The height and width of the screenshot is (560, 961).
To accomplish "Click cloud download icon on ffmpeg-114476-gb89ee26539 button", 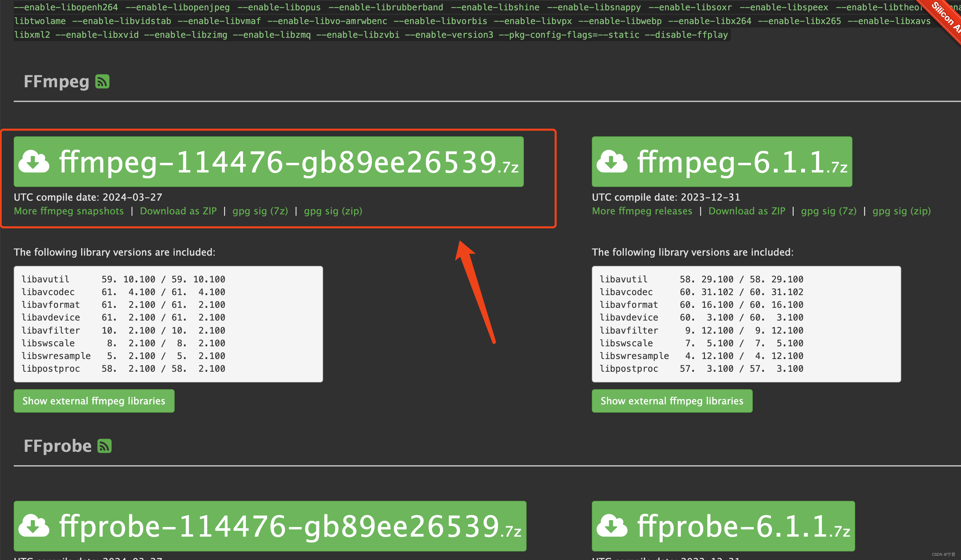I will [34, 161].
